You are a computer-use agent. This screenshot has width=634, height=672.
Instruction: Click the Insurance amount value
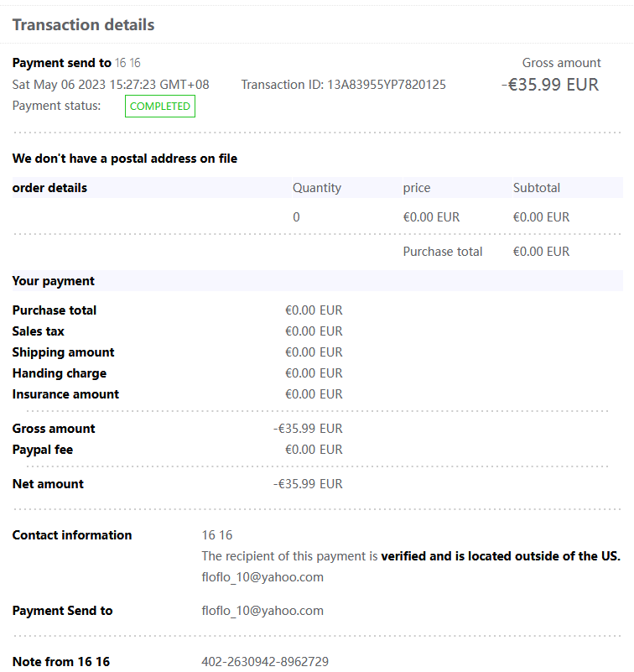coord(314,394)
